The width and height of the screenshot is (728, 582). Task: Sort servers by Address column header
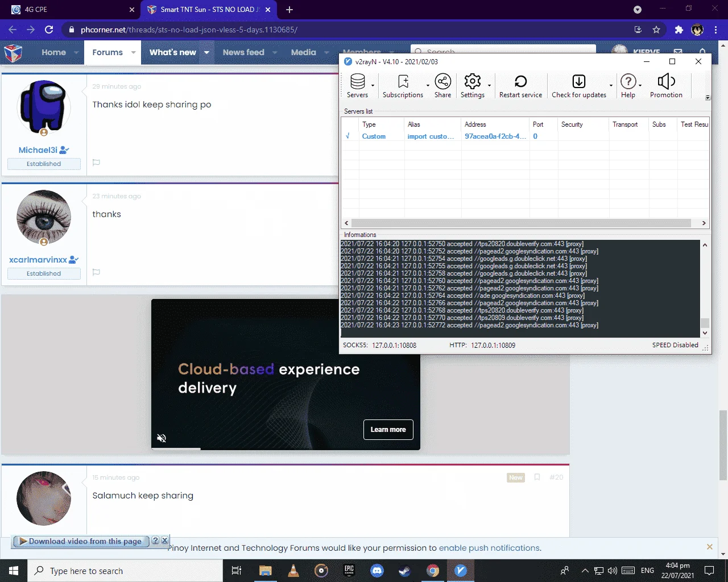[x=495, y=124]
